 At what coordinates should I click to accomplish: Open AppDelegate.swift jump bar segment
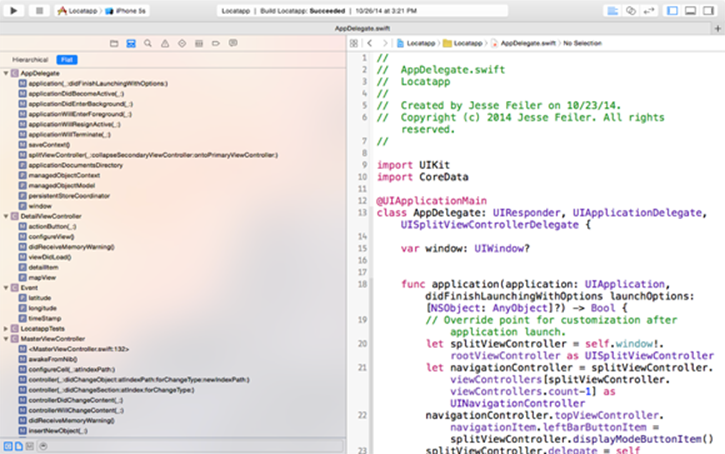pos(523,43)
